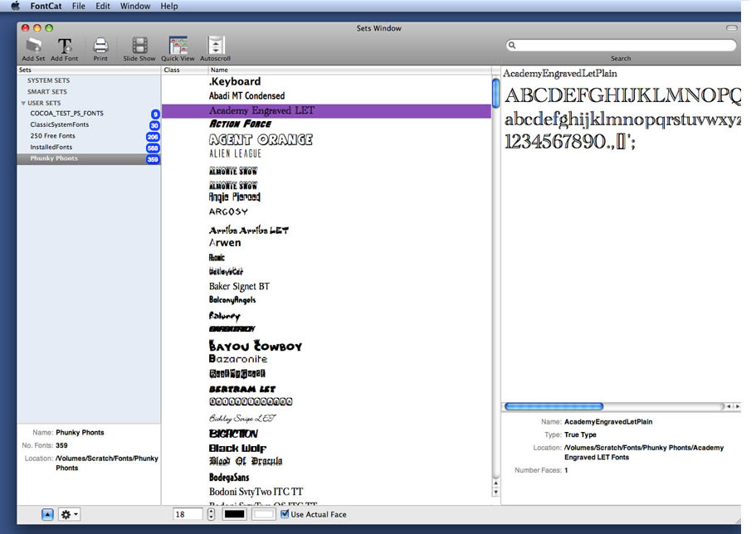Image resolution: width=756 pixels, height=534 pixels.
Task: Click the gear action menu button
Action: pyautogui.click(x=69, y=514)
